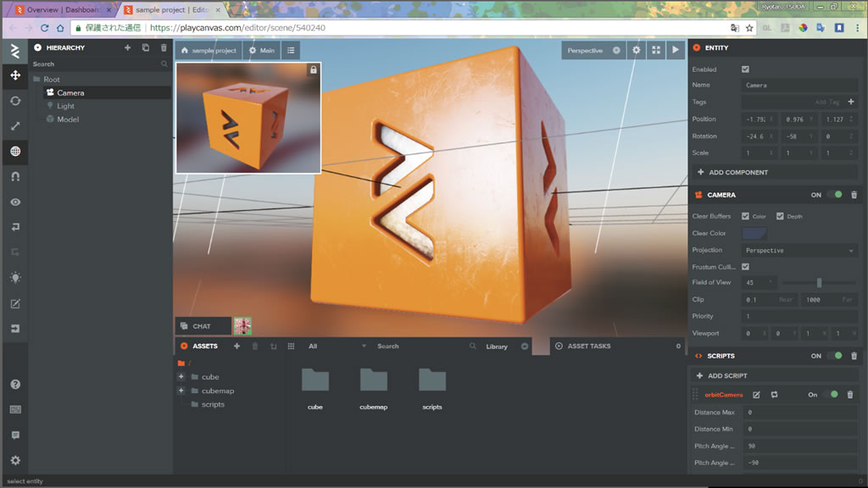
Task: Switch to sample project Editor browser tab
Action: (171, 10)
